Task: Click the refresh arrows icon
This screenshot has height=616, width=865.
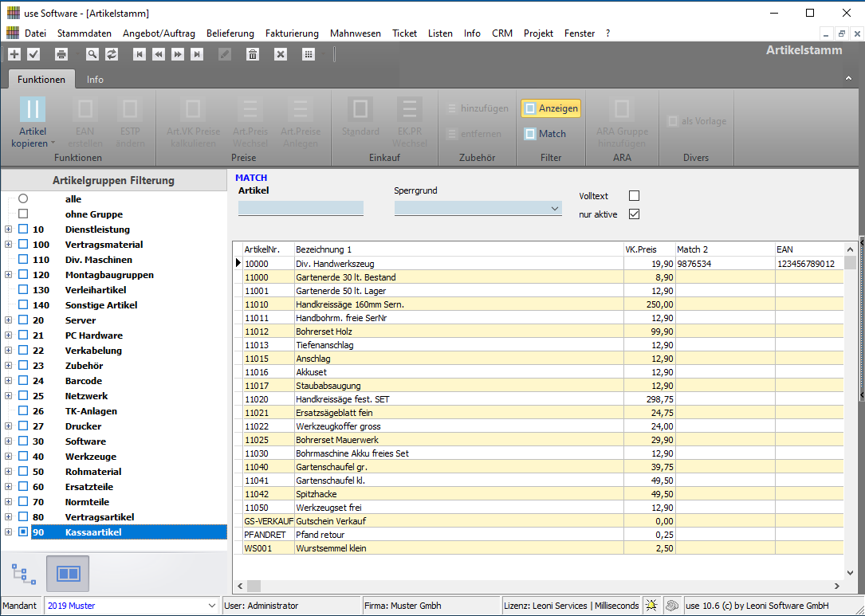Action: [112, 54]
